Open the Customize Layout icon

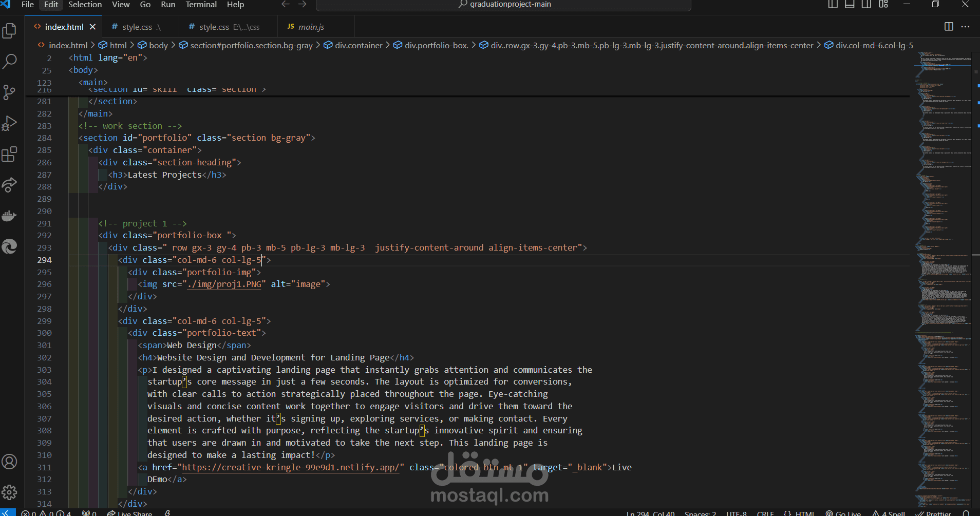click(x=883, y=4)
